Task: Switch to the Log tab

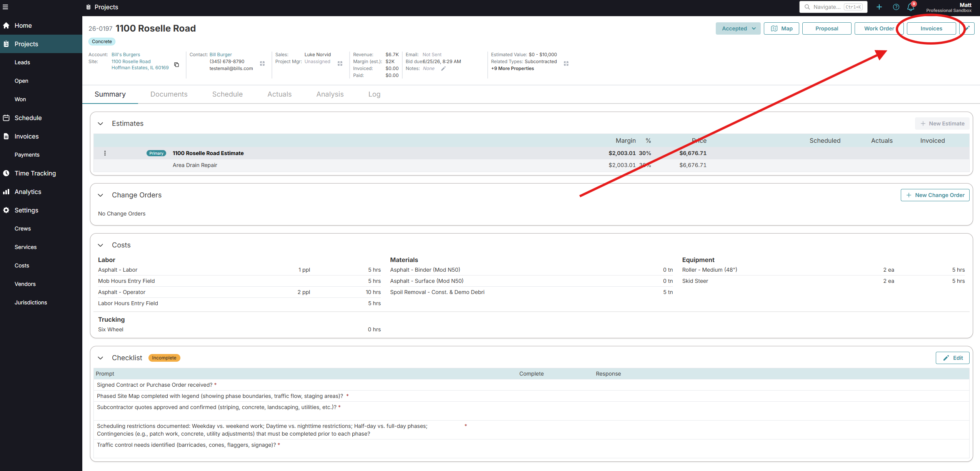Action: tap(374, 94)
